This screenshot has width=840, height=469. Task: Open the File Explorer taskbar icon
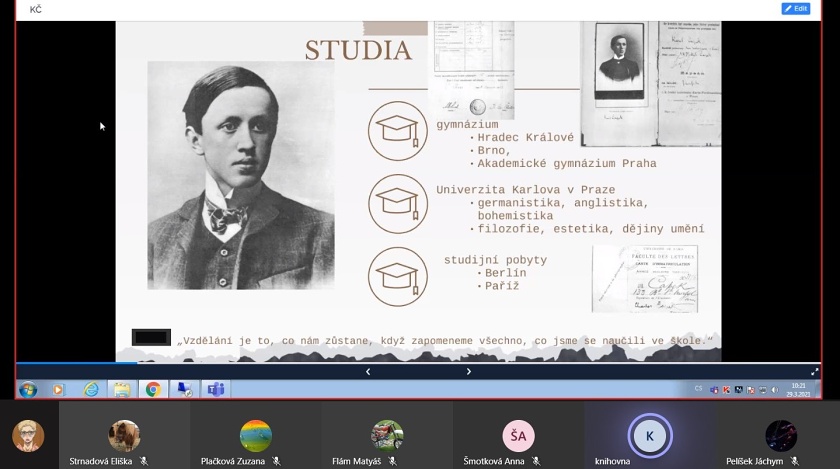click(122, 389)
